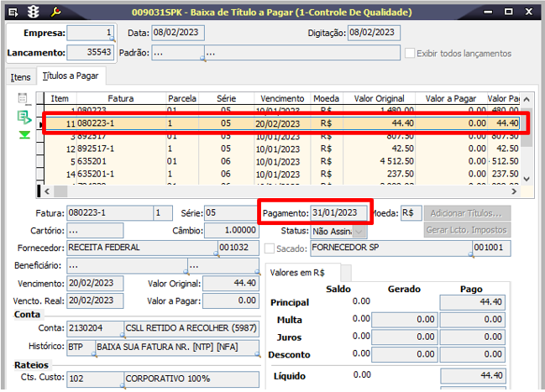Screen dimensions: 545x392
Task: Open the wrench settings icon
Action: click(55, 12)
